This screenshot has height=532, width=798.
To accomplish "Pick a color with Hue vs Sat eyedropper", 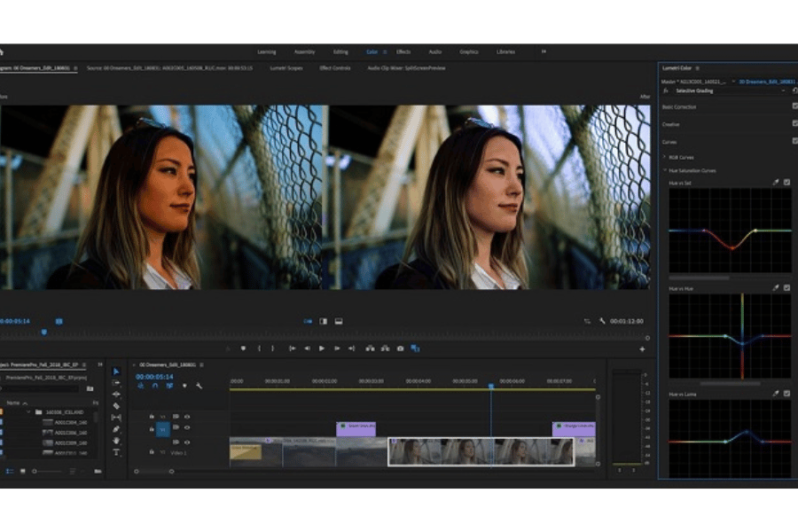I will [x=776, y=183].
